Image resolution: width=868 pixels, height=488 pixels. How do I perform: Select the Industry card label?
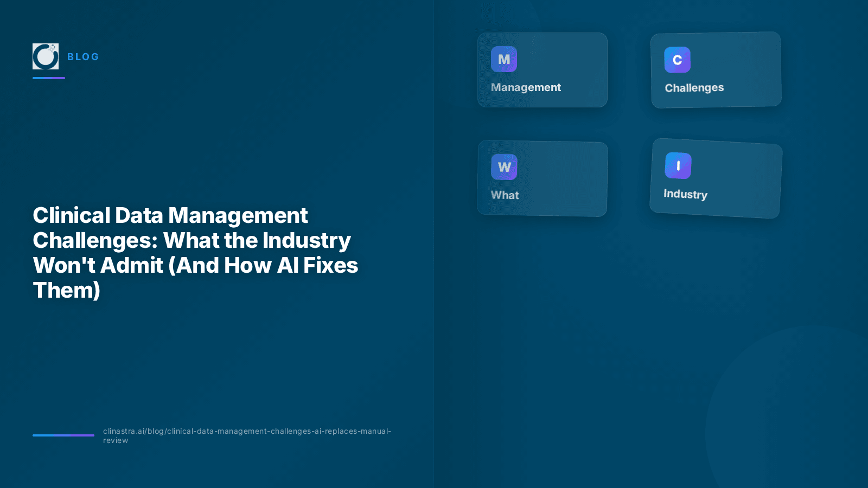pos(685,194)
